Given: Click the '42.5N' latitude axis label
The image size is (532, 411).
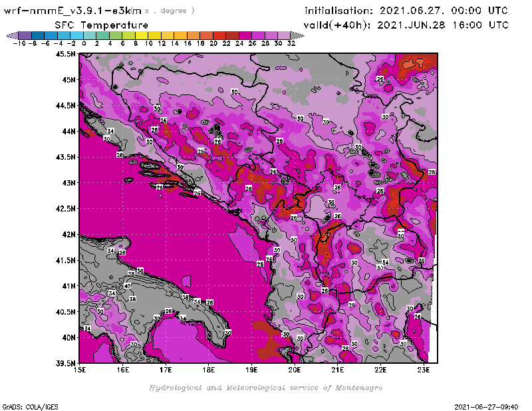Looking at the screenshot, I should coord(65,209).
